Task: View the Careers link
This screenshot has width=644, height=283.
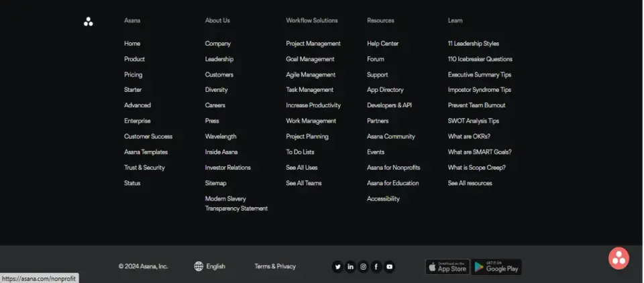Action: click(x=215, y=105)
